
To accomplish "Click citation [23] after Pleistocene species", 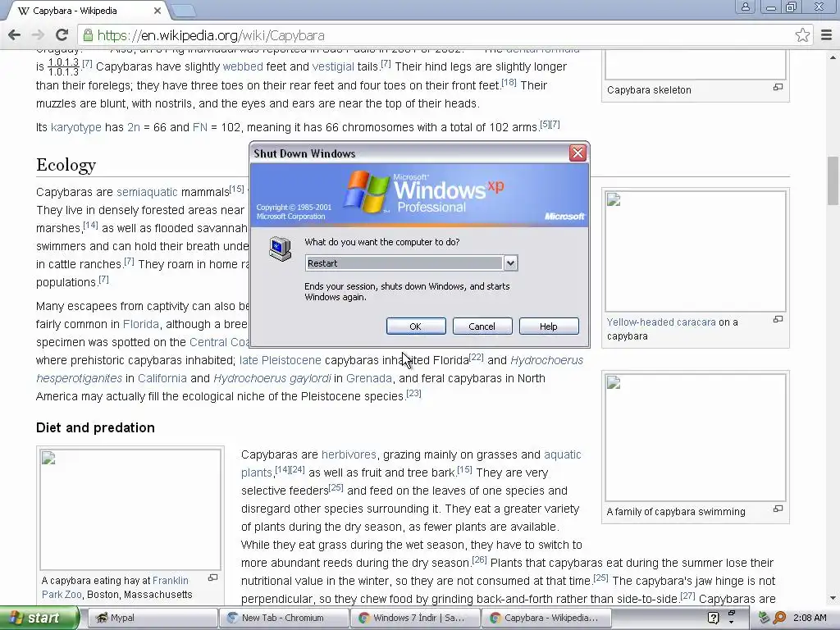I will [413, 393].
